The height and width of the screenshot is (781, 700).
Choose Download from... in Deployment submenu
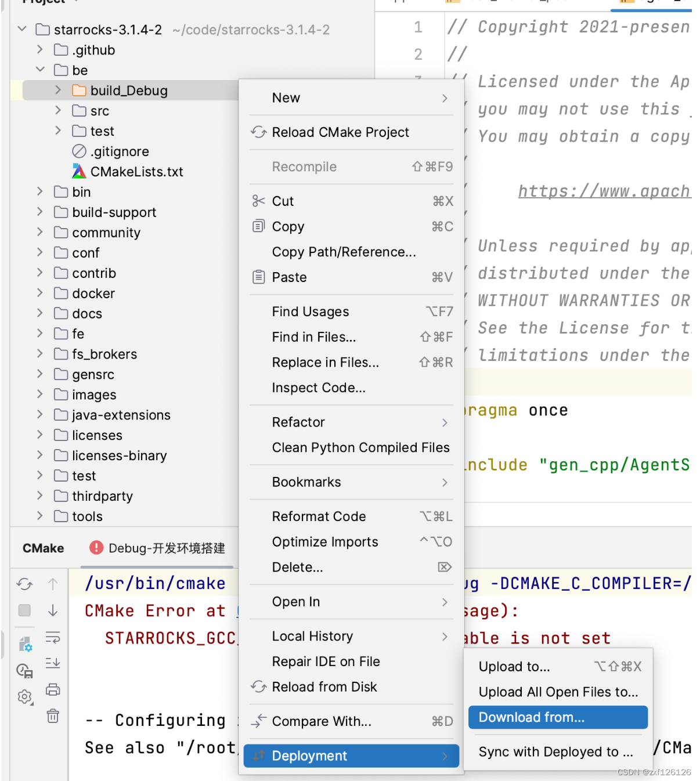tap(558, 717)
